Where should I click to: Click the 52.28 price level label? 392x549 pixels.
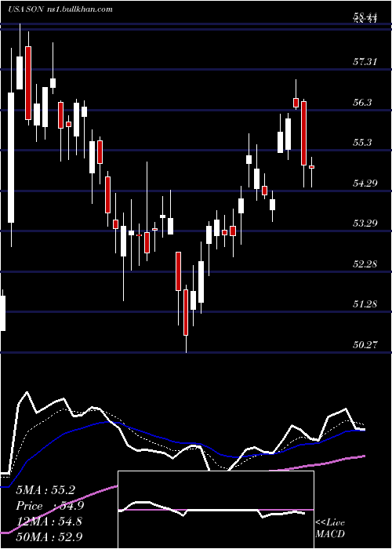coord(365,264)
